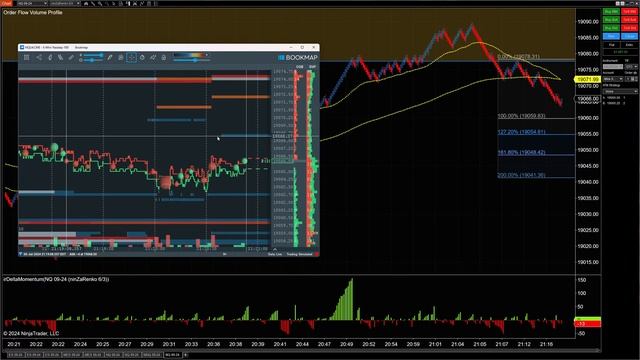
Task: Click the Bookmap heatmap color gradient bar
Action: click(189, 55)
